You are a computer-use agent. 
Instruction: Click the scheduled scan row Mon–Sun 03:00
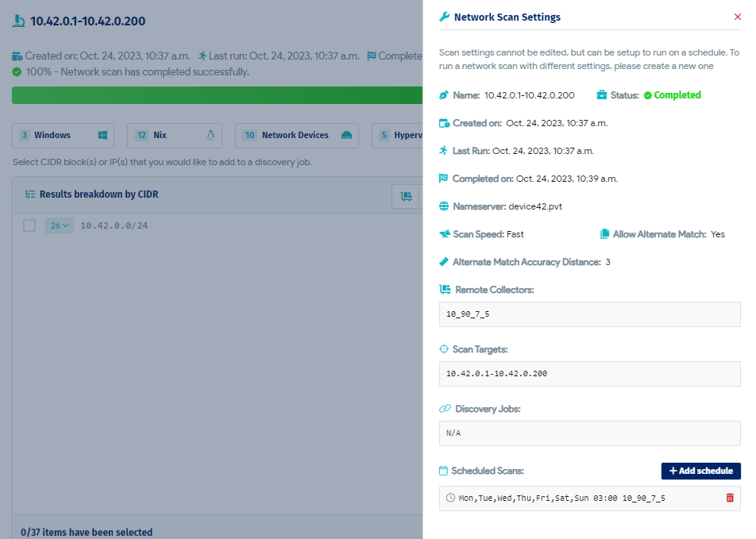coord(590,498)
